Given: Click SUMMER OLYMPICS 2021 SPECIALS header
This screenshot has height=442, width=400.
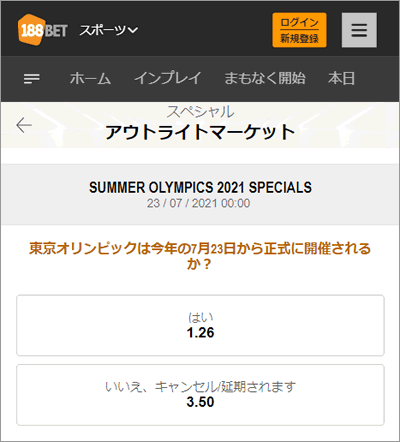Looking at the screenshot, I should [x=200, y=187].
